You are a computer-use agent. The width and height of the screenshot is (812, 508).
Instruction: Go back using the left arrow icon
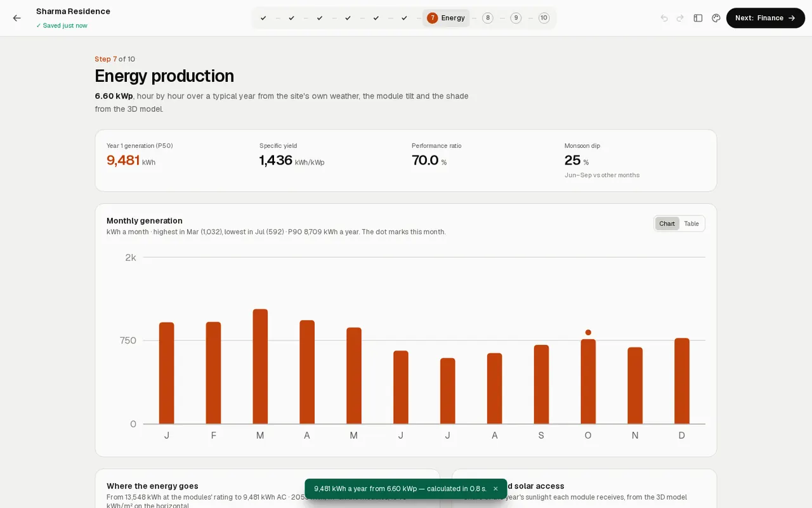click(16, 18)
